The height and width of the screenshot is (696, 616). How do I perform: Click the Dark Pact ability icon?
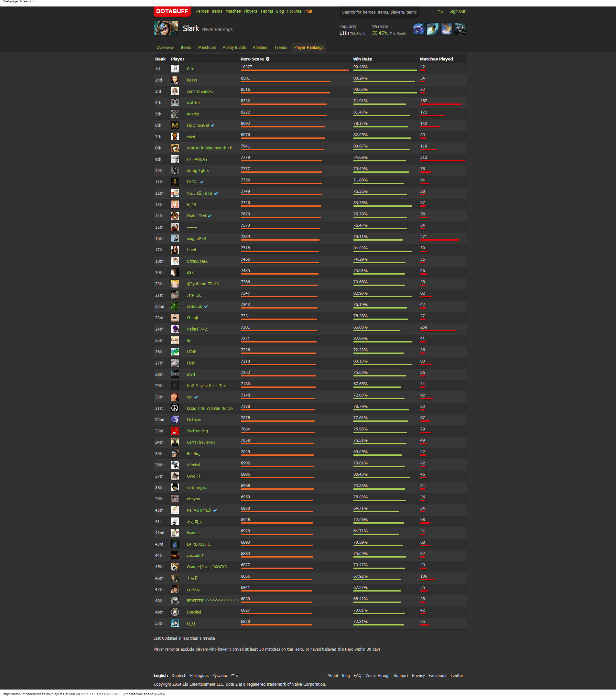(418, 29)
